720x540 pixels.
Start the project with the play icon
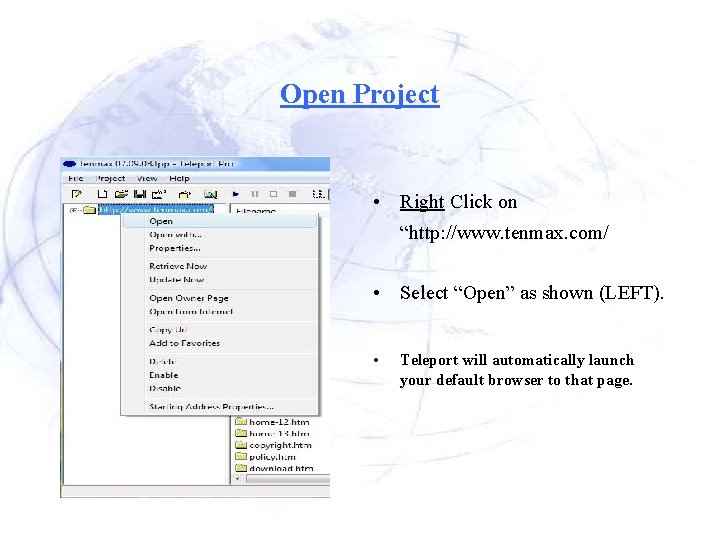click(236, 194)
